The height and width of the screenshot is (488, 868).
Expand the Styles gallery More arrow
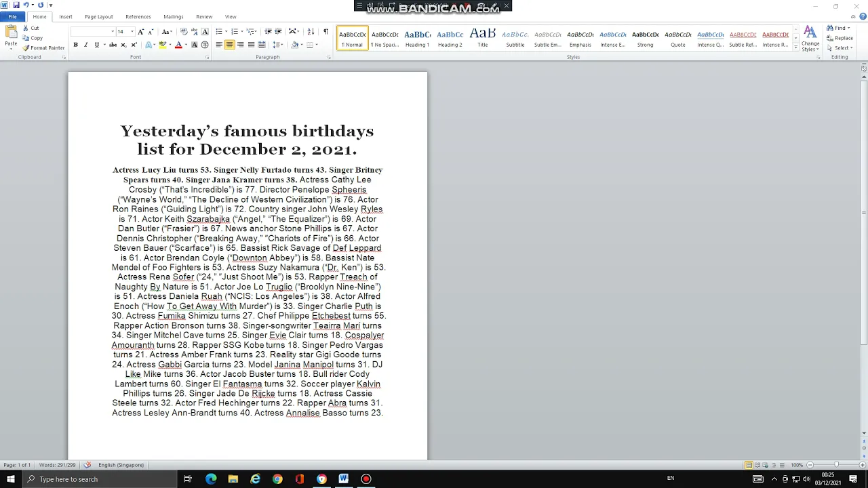point(795,47)
